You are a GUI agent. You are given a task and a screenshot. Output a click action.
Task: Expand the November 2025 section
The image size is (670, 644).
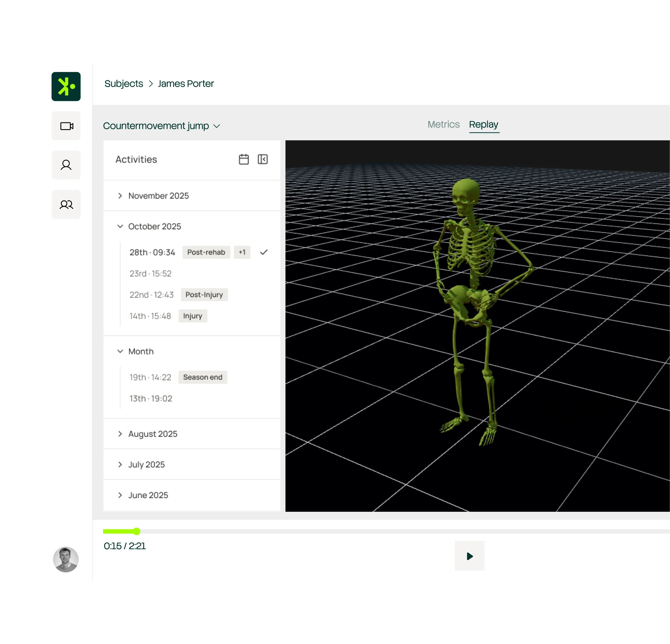coord(158,196)
